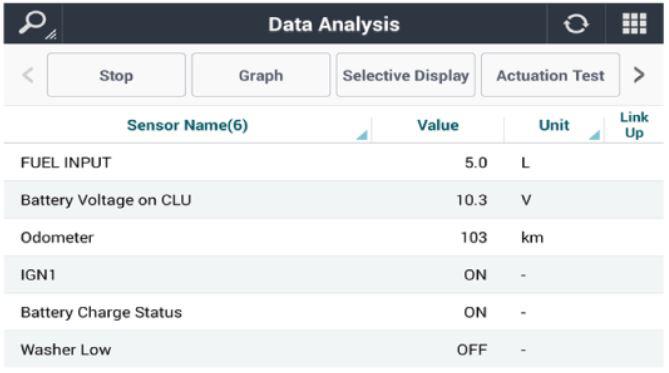669x373 pixels.
Task: Sort by Sensor Name(6) column header
Action: click(187, 125)
